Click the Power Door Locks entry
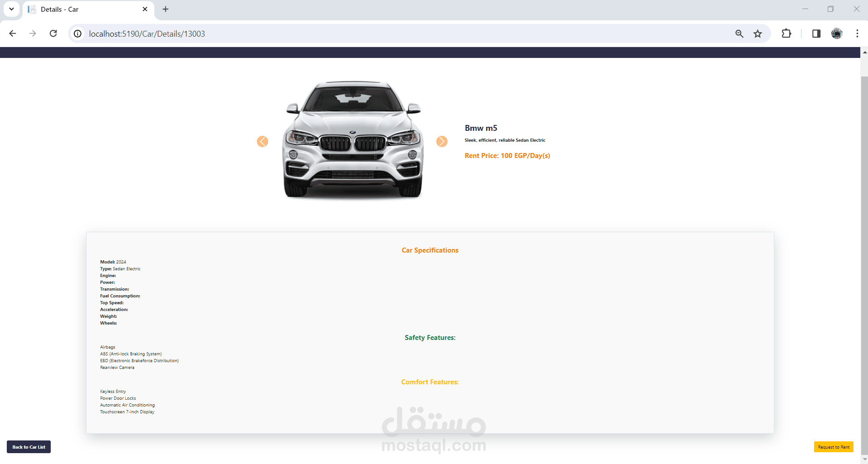The width and height of the screenshot is (868, 464). (x=118, y=398)
